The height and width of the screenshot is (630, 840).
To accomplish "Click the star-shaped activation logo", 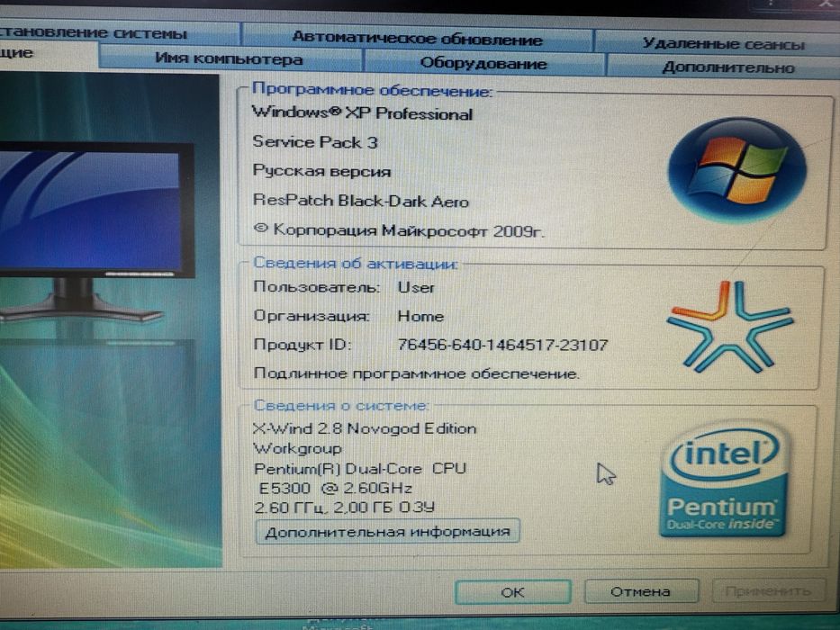I will (729, 326).
